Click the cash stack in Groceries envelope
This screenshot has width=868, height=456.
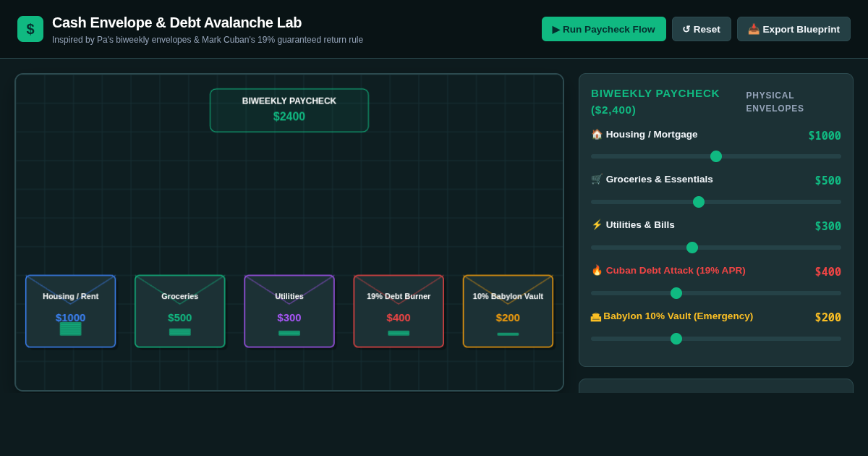point(180,332)
